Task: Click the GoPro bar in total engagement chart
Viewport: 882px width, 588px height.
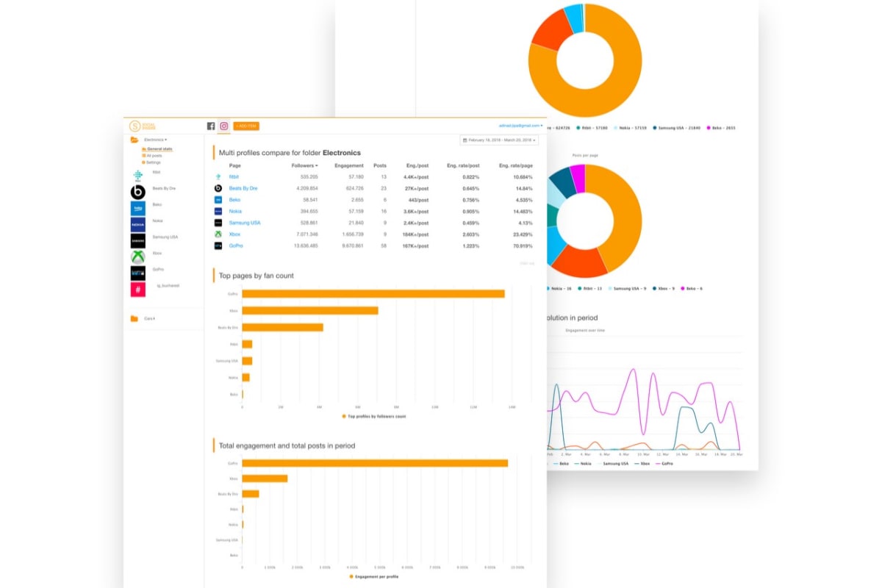Action: click(x=375, y=463)
